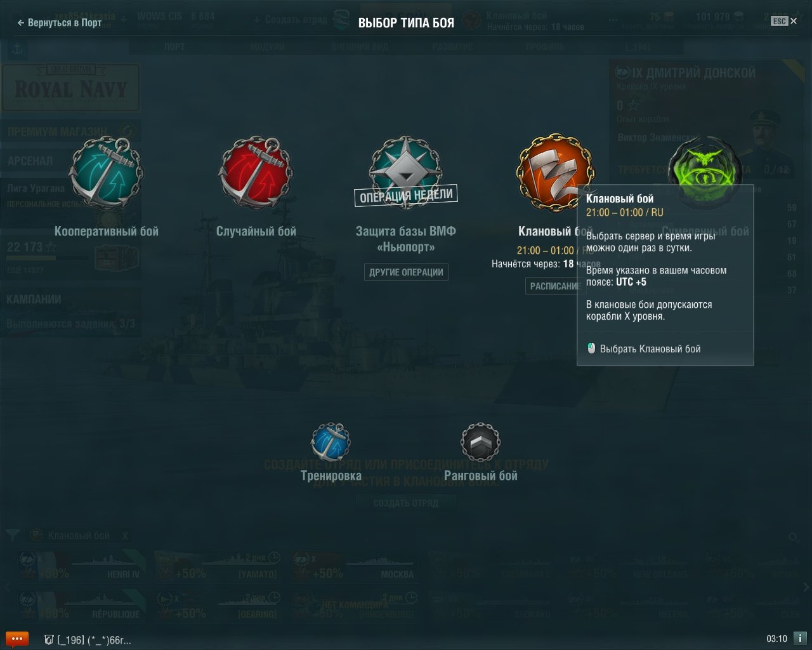
Task: Select the Cooperative battle teal anchor icon
Action: (106, 174)
